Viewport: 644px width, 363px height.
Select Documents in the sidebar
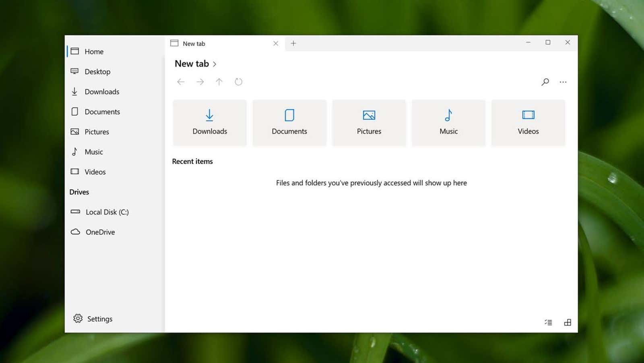pos(115,112)
